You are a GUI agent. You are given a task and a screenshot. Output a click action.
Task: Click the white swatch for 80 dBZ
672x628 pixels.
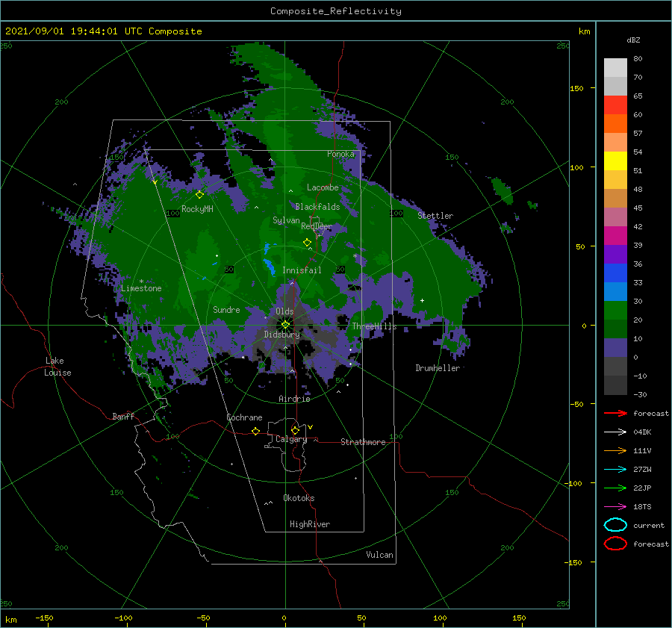click(x=615, y=68)
